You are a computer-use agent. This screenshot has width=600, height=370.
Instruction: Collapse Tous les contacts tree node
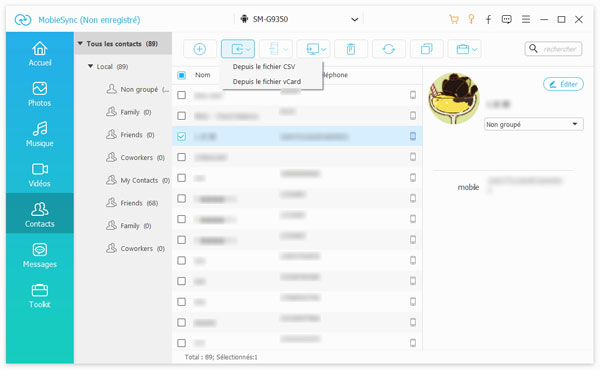click(80, 44)
